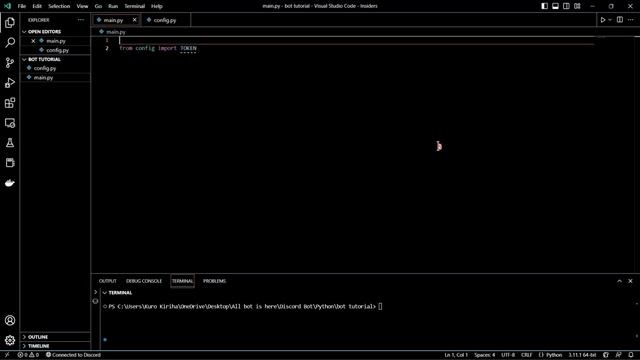This screenshot has width=640, height=360.
Task: Click the TOKEN identifier in line 2
Action: pos(188,48)
